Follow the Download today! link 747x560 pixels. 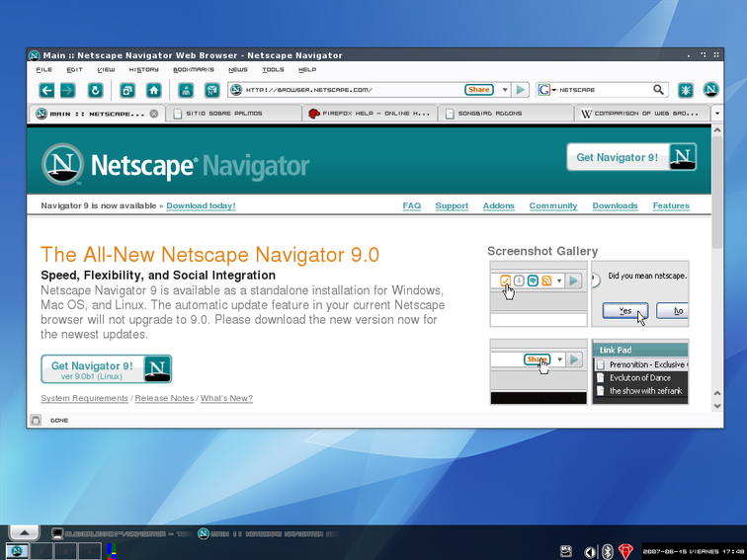[x=201, y=205]
